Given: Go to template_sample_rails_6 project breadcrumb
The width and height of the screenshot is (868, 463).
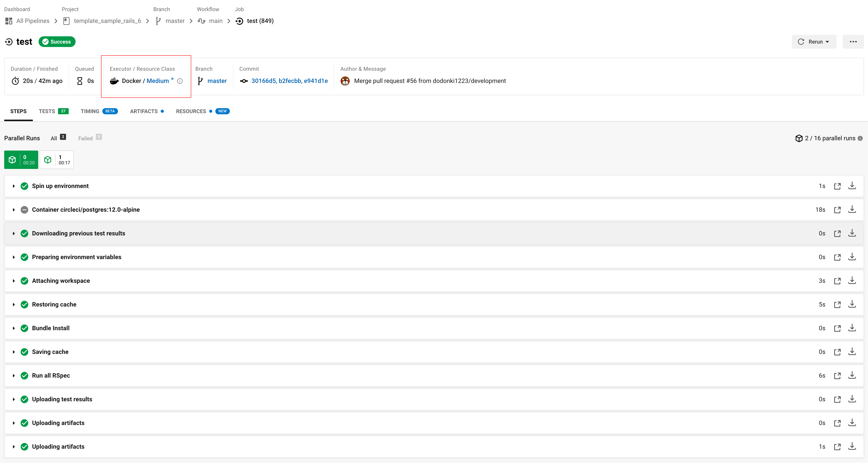Looking at the screenshot, I should click(107, 21).
